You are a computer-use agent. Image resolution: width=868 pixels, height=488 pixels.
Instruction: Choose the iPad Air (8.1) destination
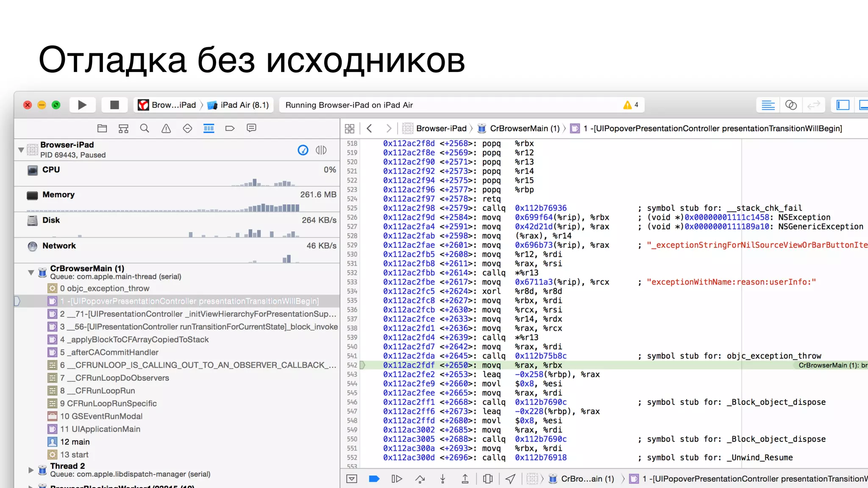tap(238, 105)
